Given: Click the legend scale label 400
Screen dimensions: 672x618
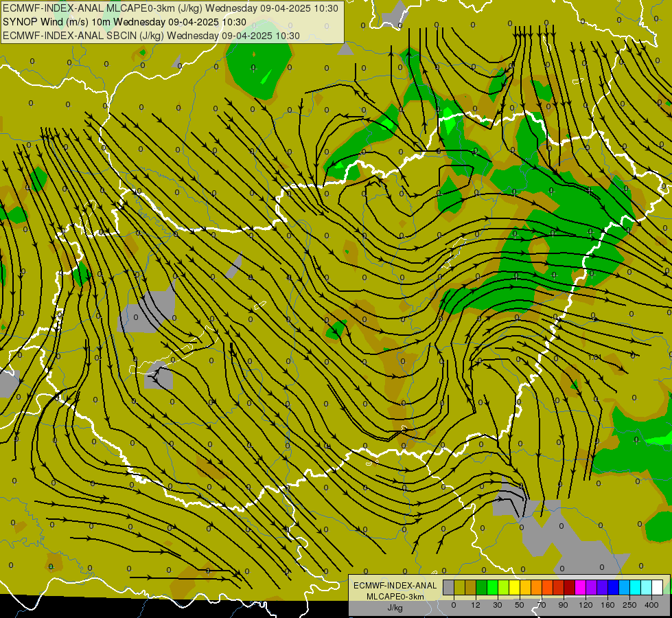Looking at the screenshot, I should coord(651,605).
